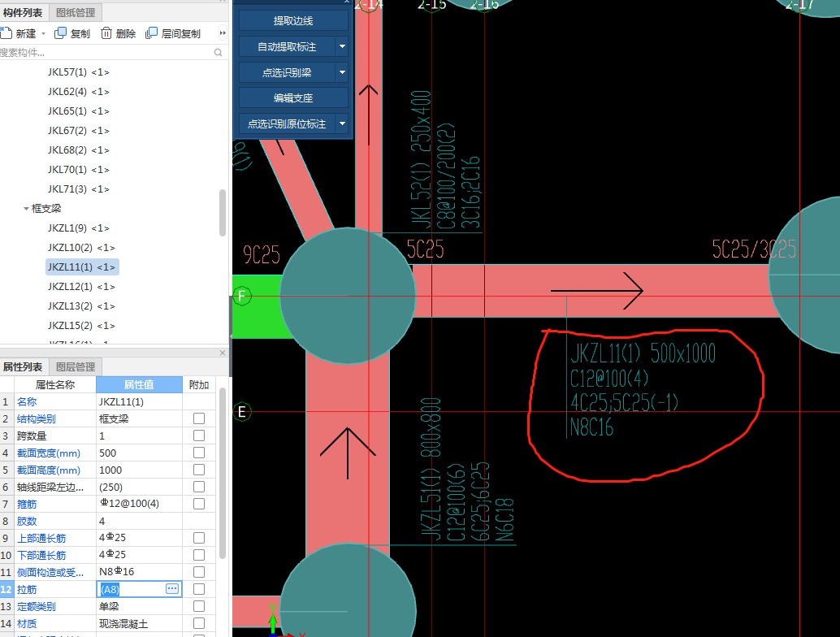Tick 附加 checkbox for 跨数量
Viewport: 840px width, 637px height.
(199, 435)
